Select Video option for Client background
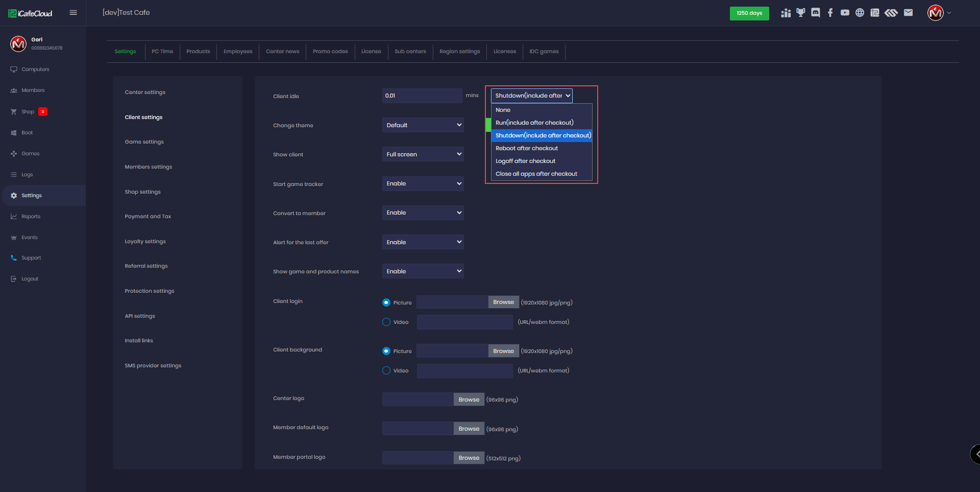The image size is (980, 492). pos(386,370)
